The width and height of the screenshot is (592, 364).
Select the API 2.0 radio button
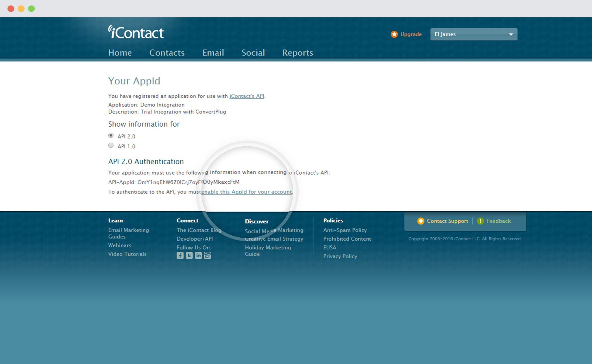111,135
